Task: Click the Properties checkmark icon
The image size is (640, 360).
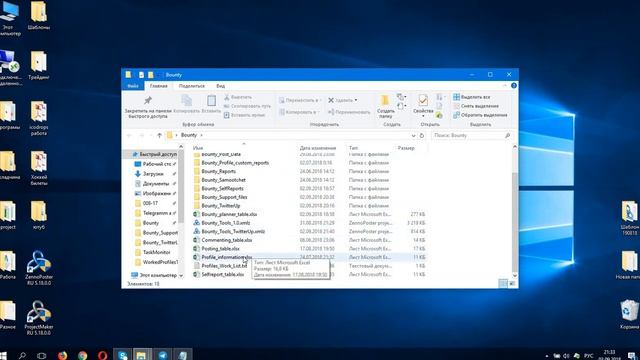Action: point(423,100)
